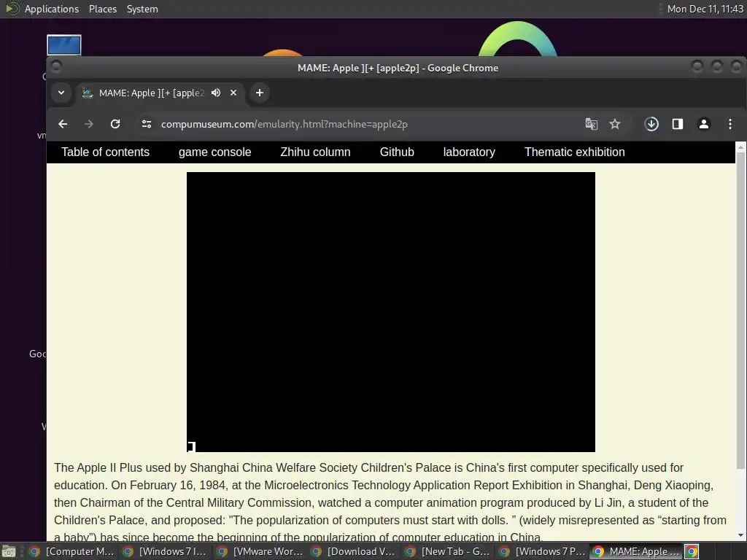Open a new Chrome tab
747x560 pixels.
click(x=260, y=93)
